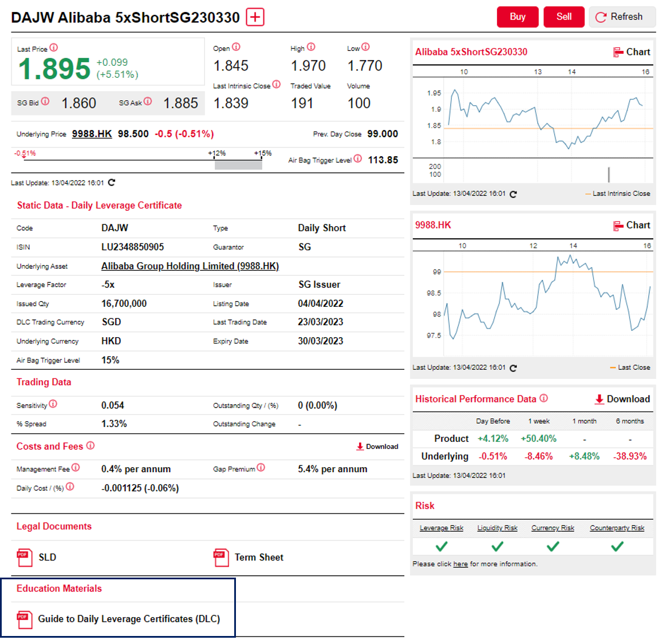Select the Last Price value 1.895
Viewport: 666px width, 644px height.
pyautogui.click(x=54, y=69)
